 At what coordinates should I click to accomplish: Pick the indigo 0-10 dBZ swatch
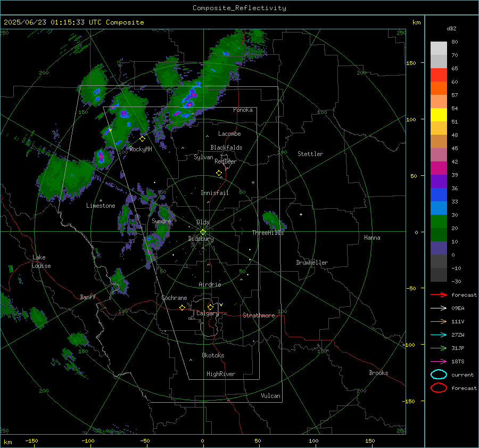click(439, 248)
